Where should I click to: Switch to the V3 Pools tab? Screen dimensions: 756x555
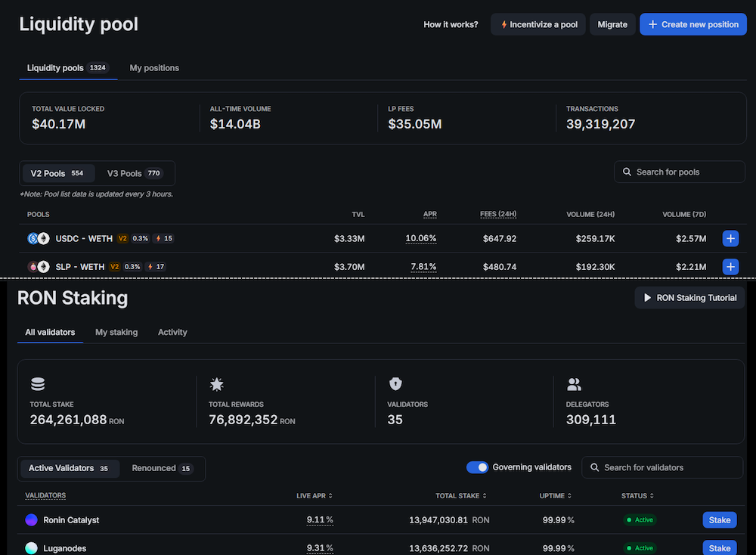[135, 173]
